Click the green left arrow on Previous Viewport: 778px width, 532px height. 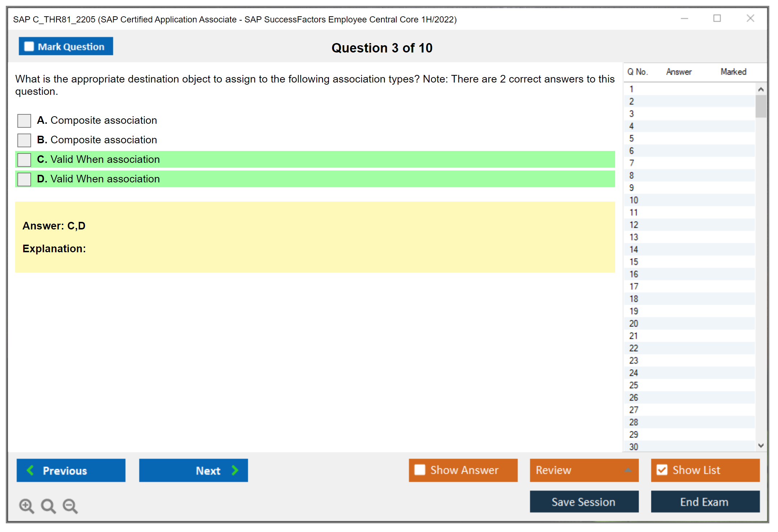click(x=30, y=470)
